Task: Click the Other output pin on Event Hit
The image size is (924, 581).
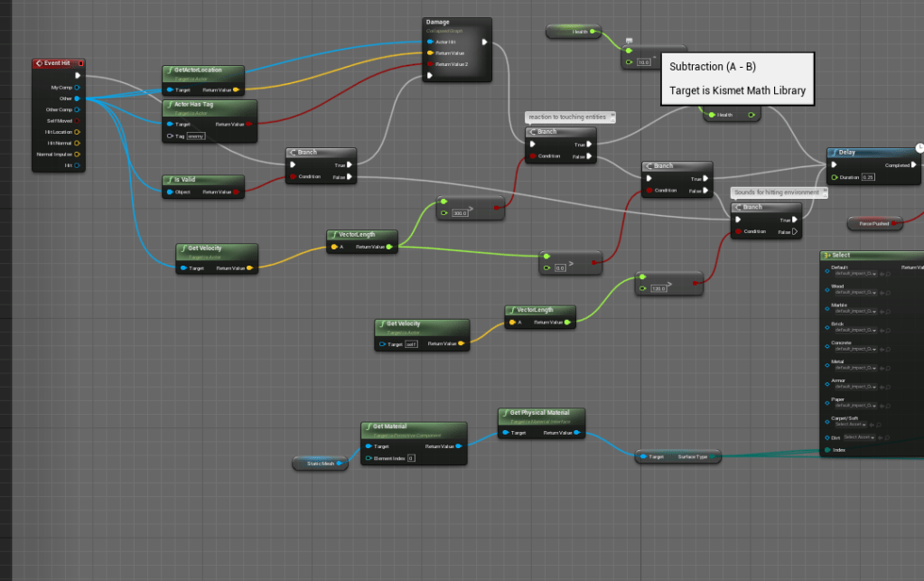Action: coord(77,98)
